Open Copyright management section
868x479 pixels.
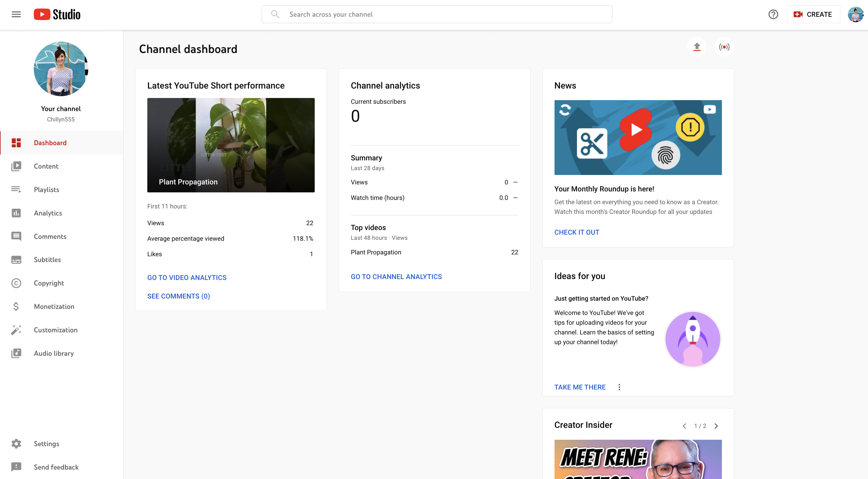(x=50, y=283)
